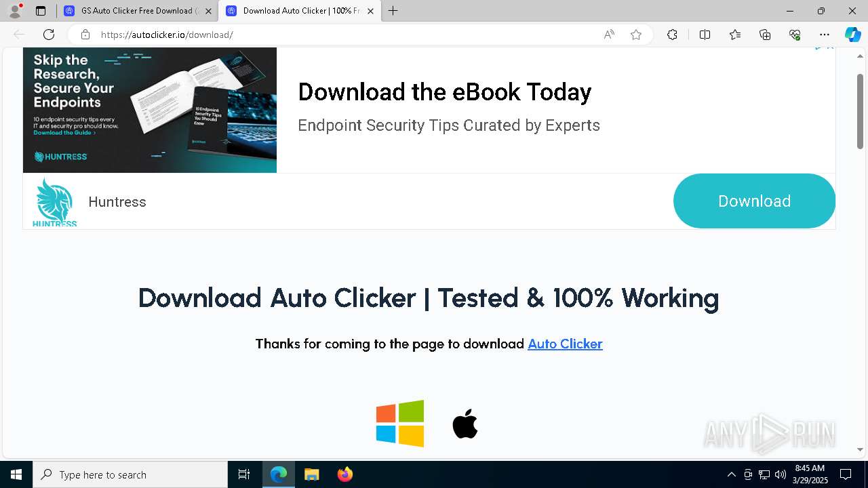Viewport: 868px width, 488px height.
Task: Open the notification center icon
Action: pos(846,474)
